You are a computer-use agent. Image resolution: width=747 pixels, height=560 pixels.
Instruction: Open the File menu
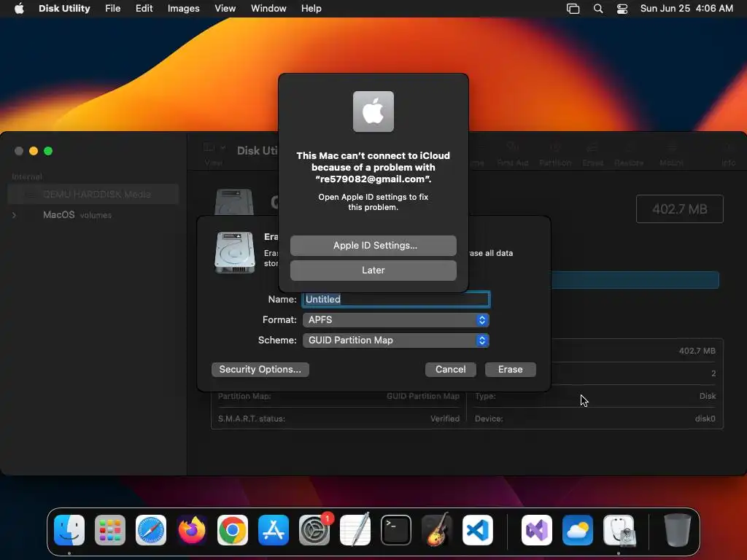[x=112, y=9]
